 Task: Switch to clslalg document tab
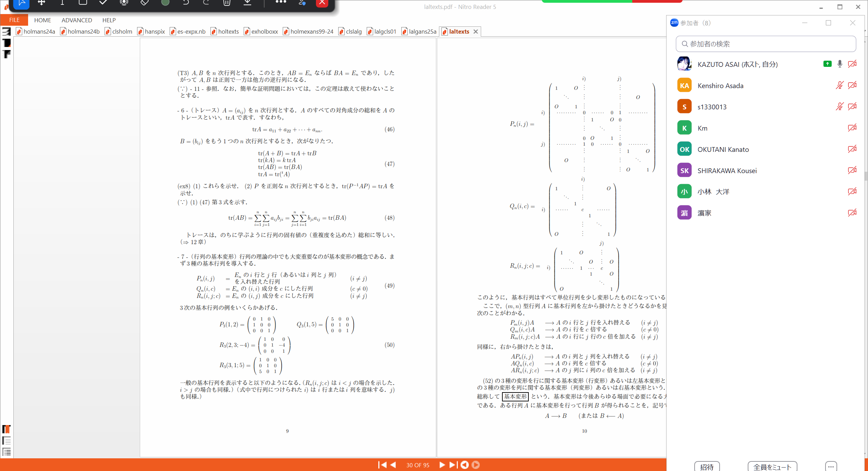pos(350,32)
